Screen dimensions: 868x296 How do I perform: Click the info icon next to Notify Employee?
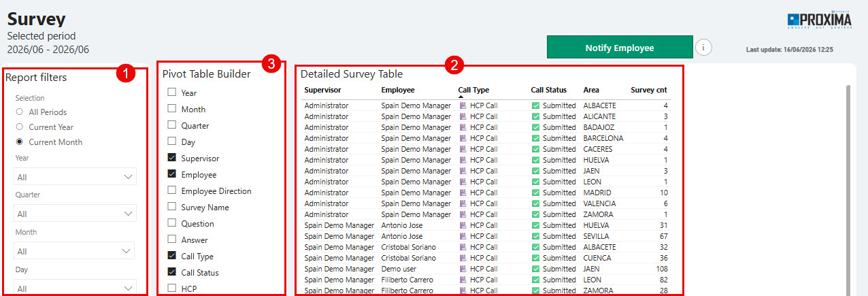click(x=704, y=48)
